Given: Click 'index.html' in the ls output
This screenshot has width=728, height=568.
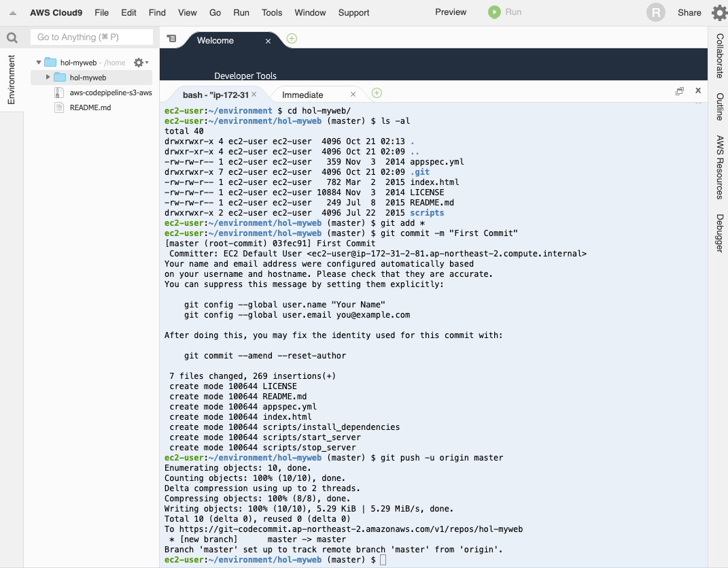Looking at the screenshot, I should tap(434, 182).
